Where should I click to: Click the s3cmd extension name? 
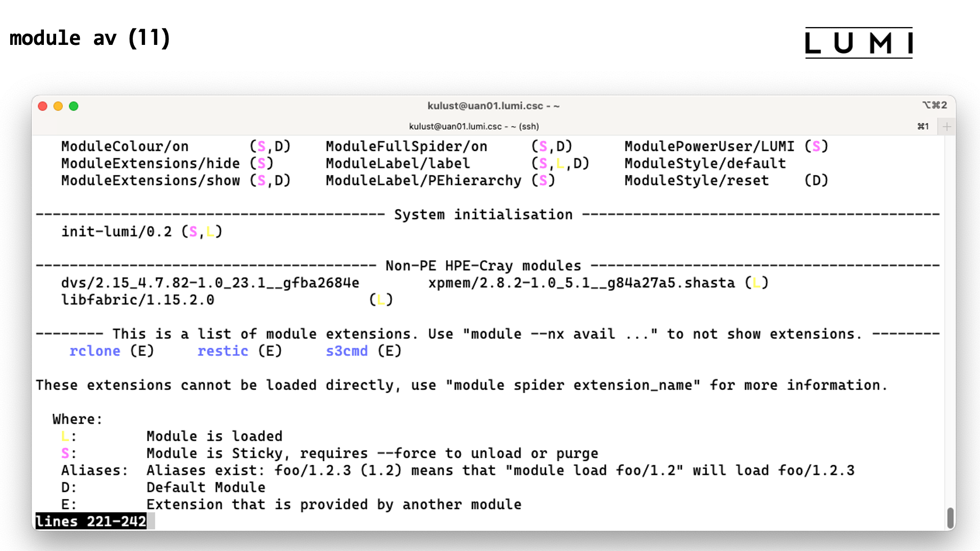pos(347,351)
